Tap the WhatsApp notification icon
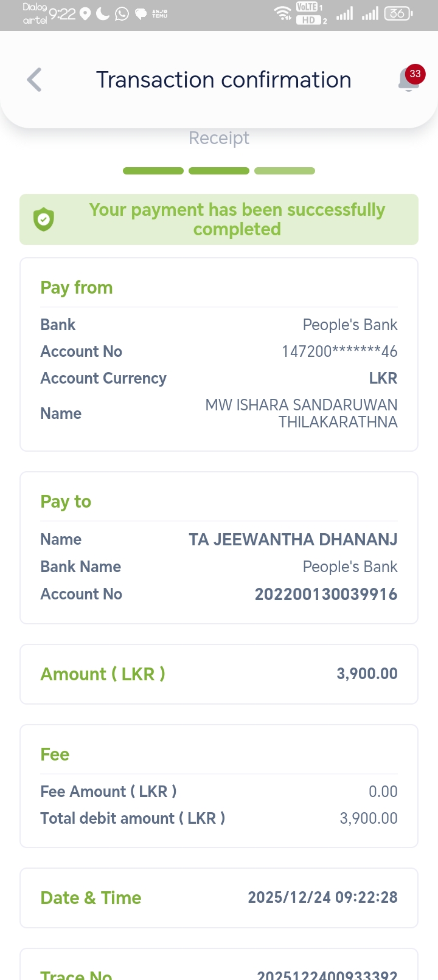Screen dimensions: 438x980 tap(122, 13)
